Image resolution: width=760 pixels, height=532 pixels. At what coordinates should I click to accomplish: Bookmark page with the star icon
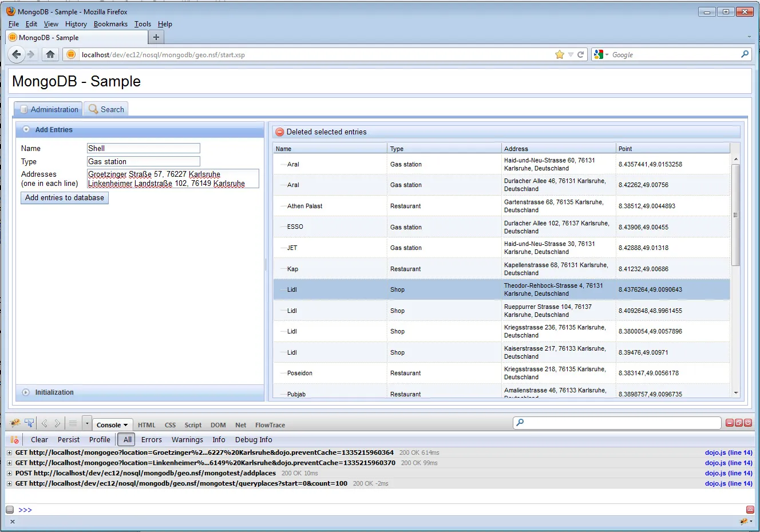click(559, 54)
